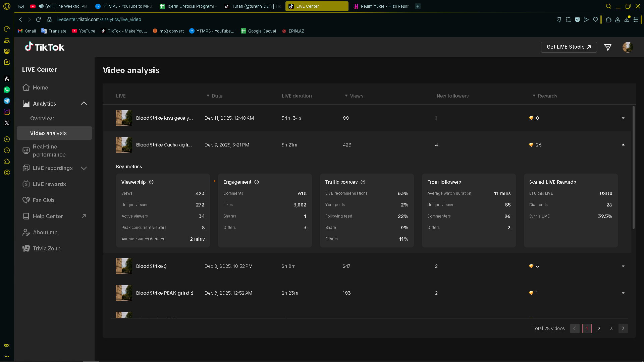The image size is (644, 362).
Task: Open the browser search icon
Action: click(608, 6)
